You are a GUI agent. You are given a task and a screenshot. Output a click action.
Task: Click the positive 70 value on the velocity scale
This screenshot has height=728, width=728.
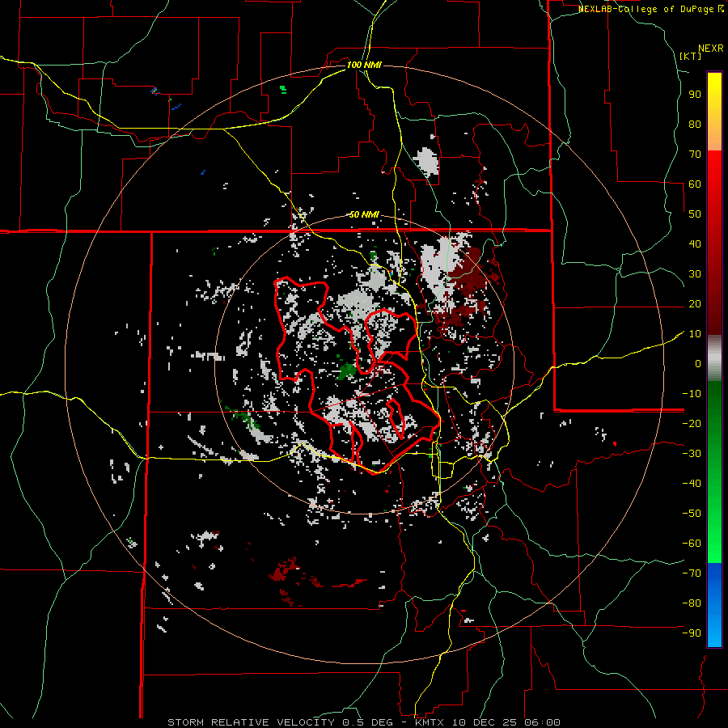(x=695, y=154)
